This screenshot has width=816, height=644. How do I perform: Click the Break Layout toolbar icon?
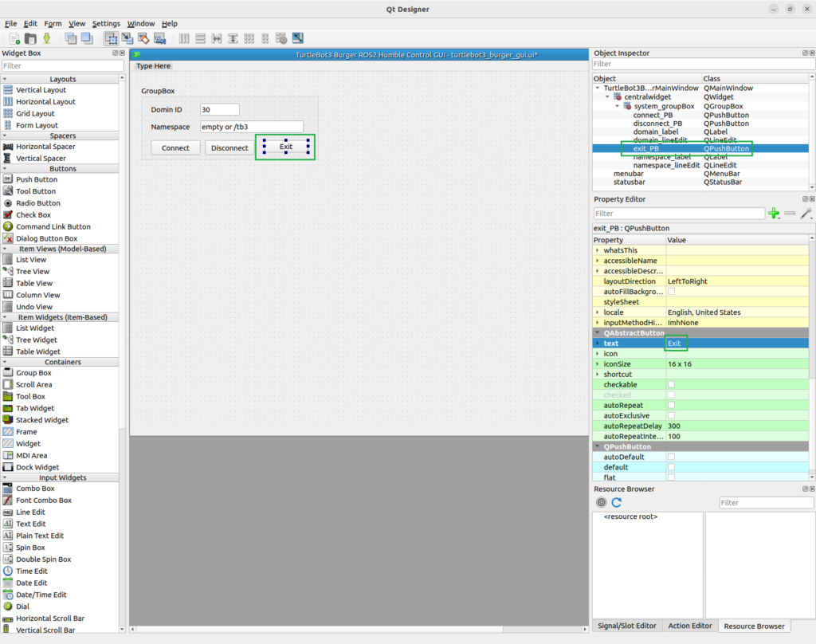click(281, 38)
